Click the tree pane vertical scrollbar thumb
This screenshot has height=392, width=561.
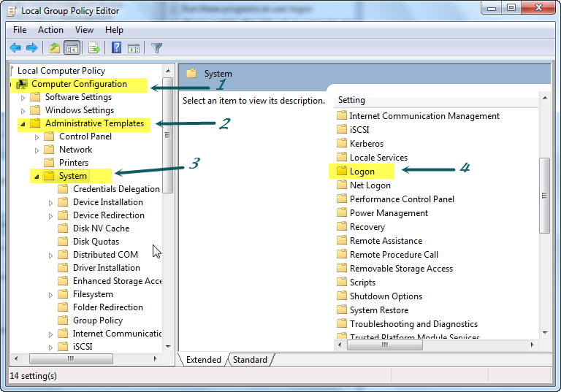[x=167, y=135]
